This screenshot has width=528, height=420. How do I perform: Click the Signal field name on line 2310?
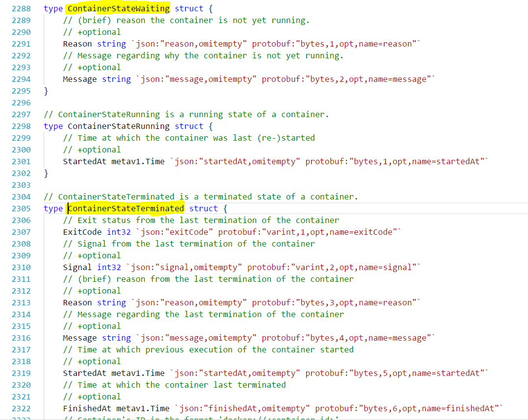(77, 268)
